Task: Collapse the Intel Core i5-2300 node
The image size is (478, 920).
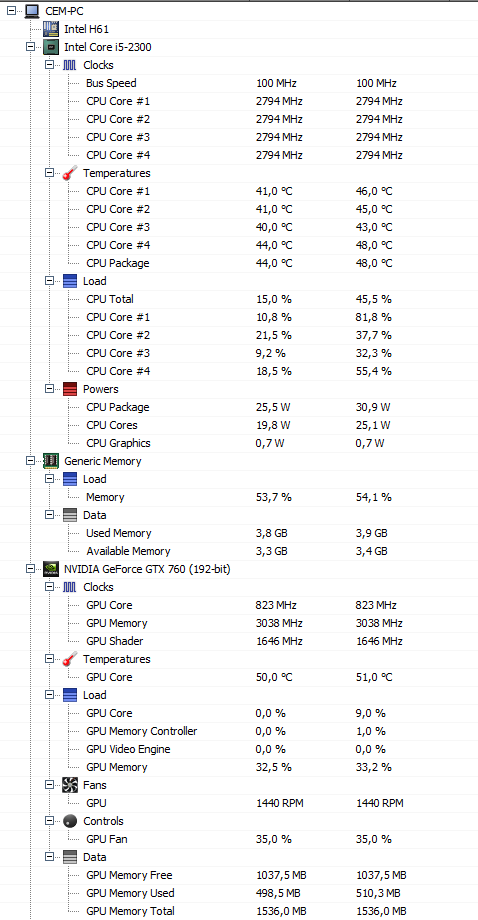Action: click(30, 47)
